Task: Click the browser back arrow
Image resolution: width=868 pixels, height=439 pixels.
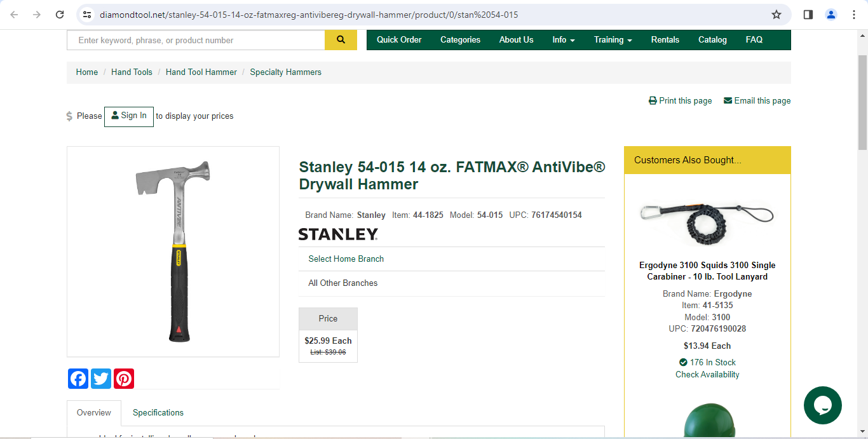Action: (x=14, y=15)
